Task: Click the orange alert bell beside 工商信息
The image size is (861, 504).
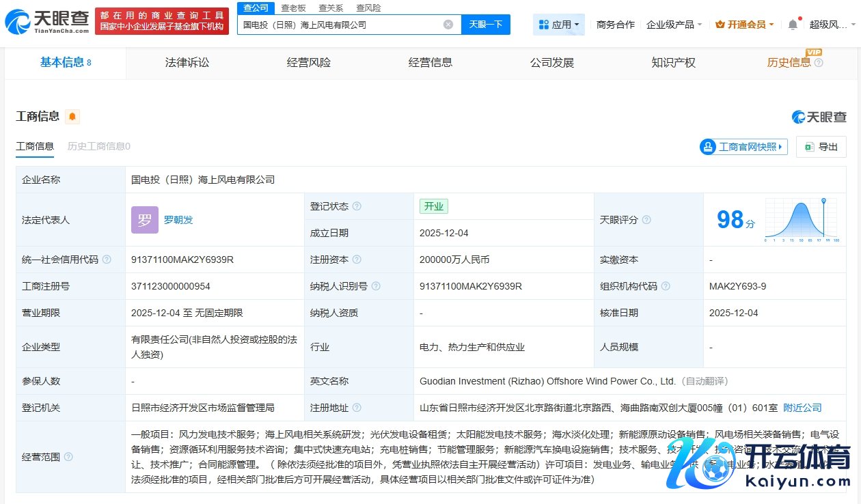Action: point(72,117)
